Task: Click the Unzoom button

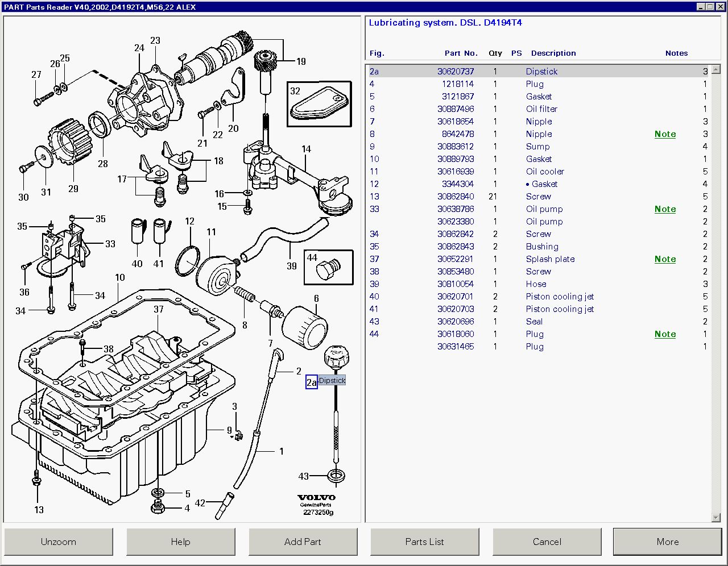Action: (x=59, y=542)
